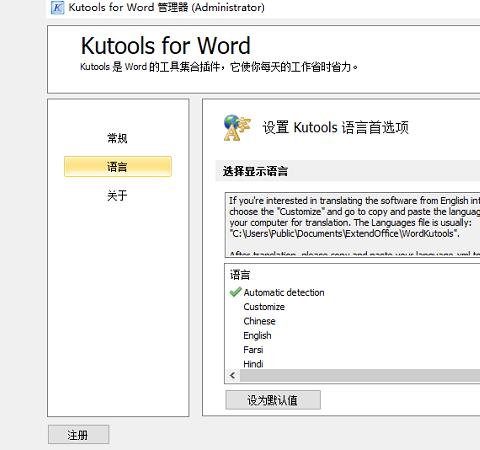This screenshot has width=480, height=450.
Task: Click the 设置 Kutools 语言首选项 heading
Action: click(x=336, y=127)
